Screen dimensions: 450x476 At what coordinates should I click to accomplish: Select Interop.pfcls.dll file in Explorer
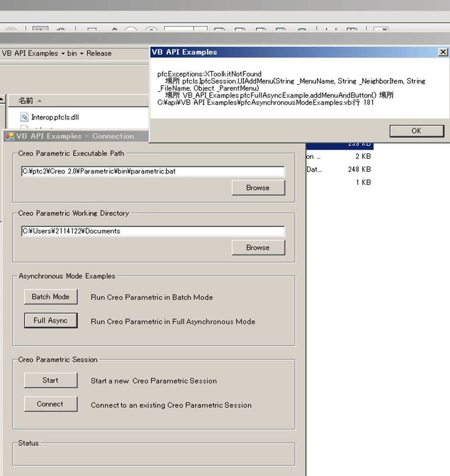(55, 117)
